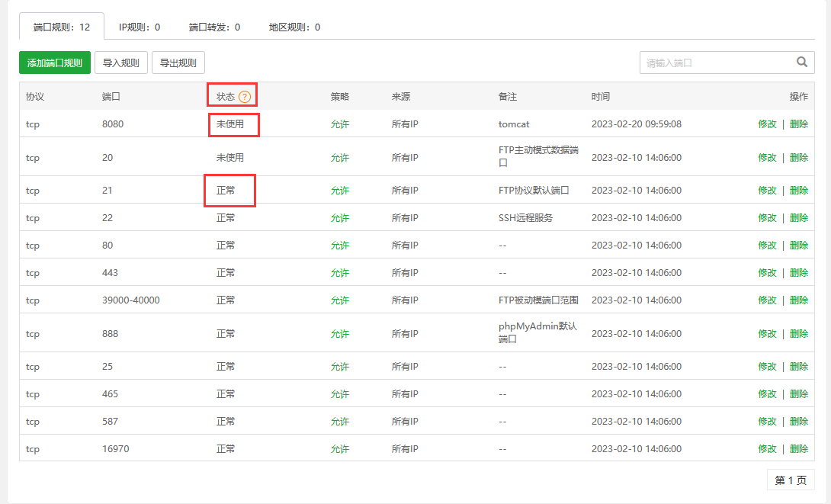Click the 添加端口规则 button

click(55, 63)
